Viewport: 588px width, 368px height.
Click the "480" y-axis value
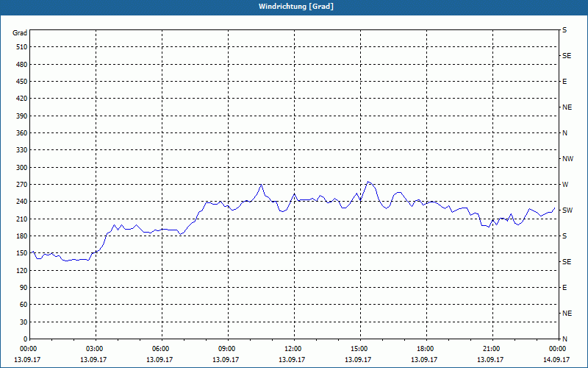pos(21,65)
